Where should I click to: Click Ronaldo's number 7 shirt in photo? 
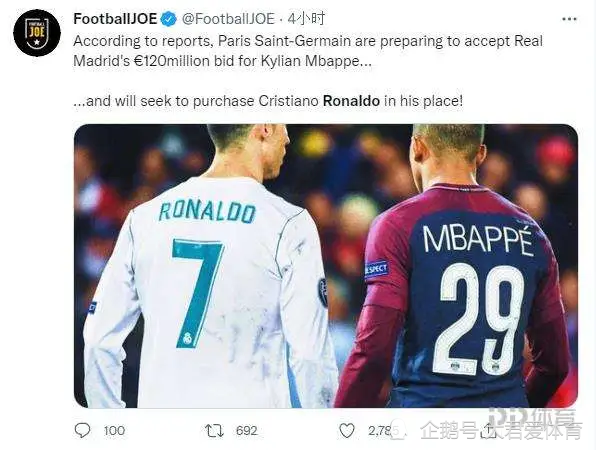(205, 289)
